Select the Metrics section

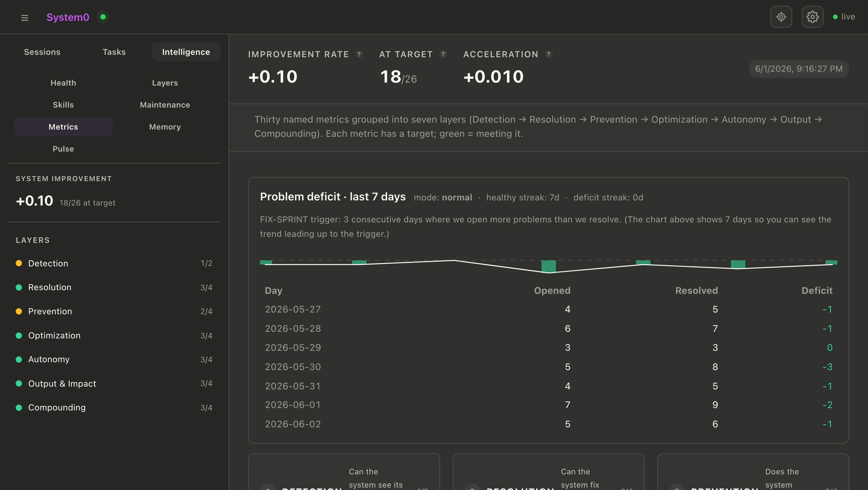[63, 127]
